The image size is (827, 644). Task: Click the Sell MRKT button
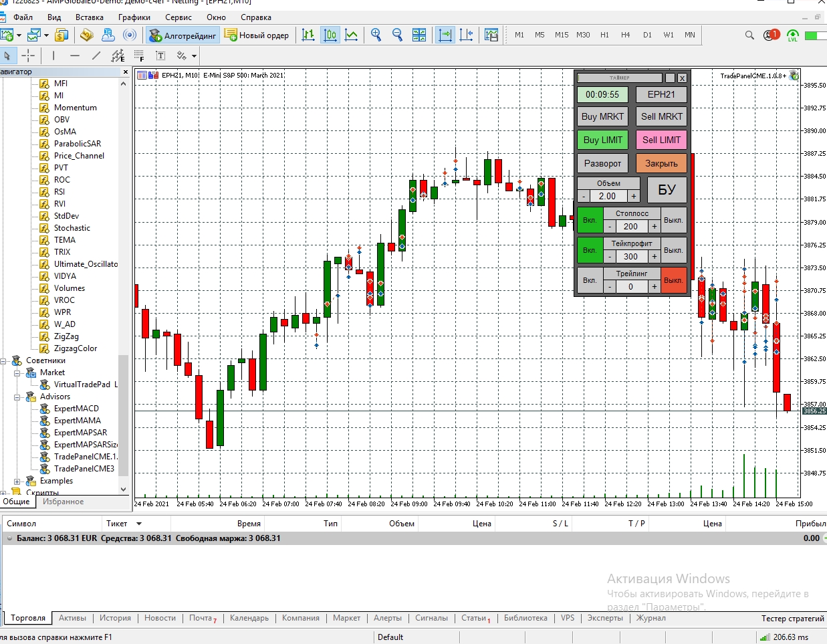pyautogui.click(x=661, y=116)
